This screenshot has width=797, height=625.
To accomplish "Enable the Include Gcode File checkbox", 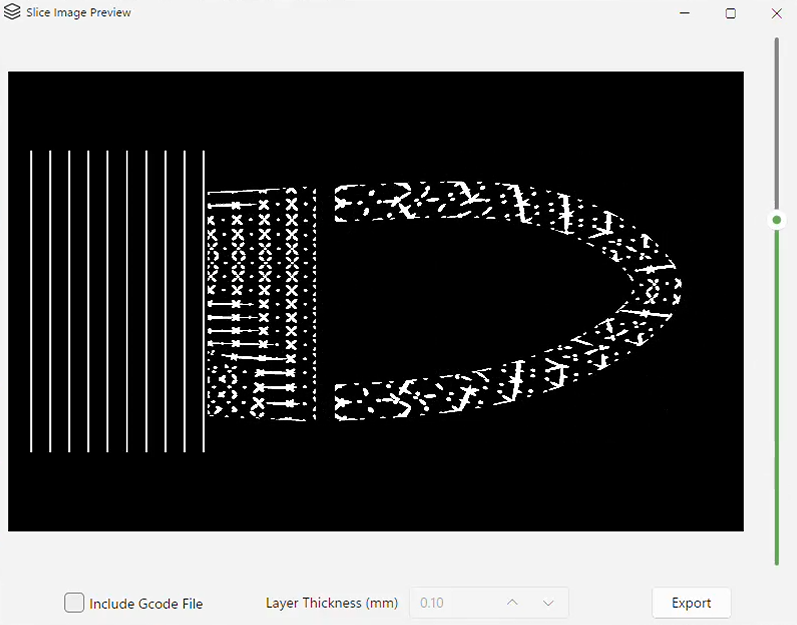I will [74, 603].
